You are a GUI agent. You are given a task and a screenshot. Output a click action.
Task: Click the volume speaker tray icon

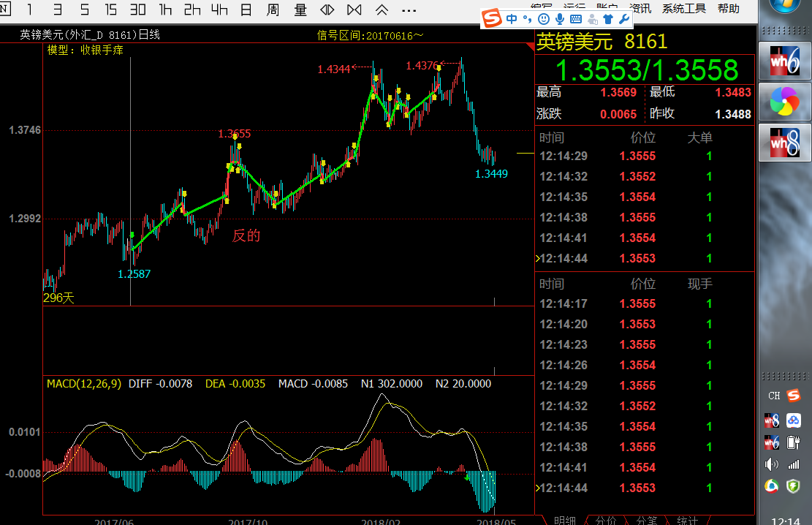pos(772,464)
